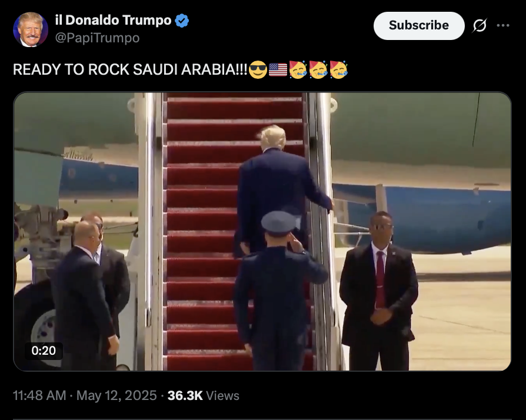Viewport: 526px width, 420px height.
Task: Click the Subscribe button
Action: click(x=419, y=26)
